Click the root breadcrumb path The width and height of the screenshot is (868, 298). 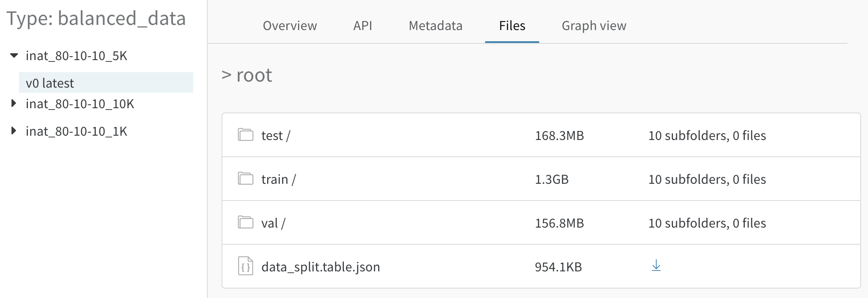point(254,75)
